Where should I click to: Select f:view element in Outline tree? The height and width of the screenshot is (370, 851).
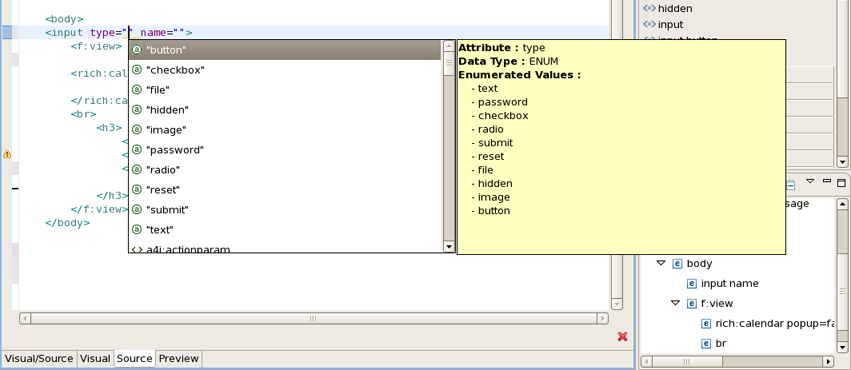point(710,303)
